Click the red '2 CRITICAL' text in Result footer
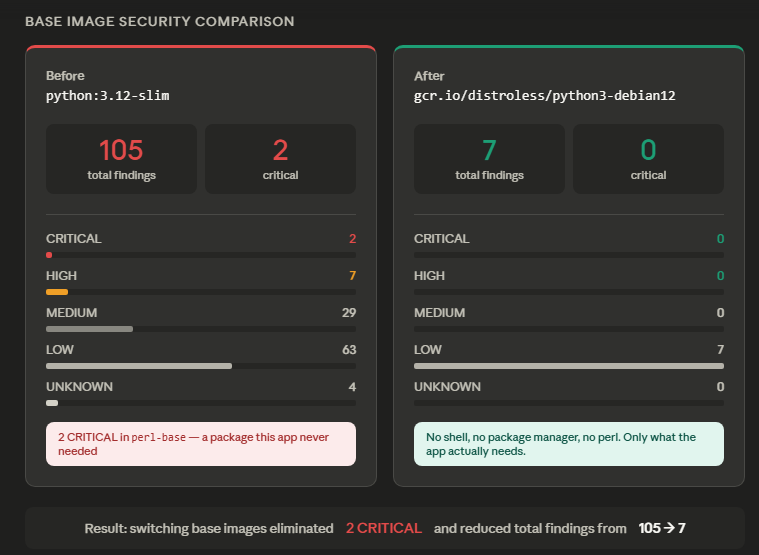759x555 pixels. [x=384, y=528]
